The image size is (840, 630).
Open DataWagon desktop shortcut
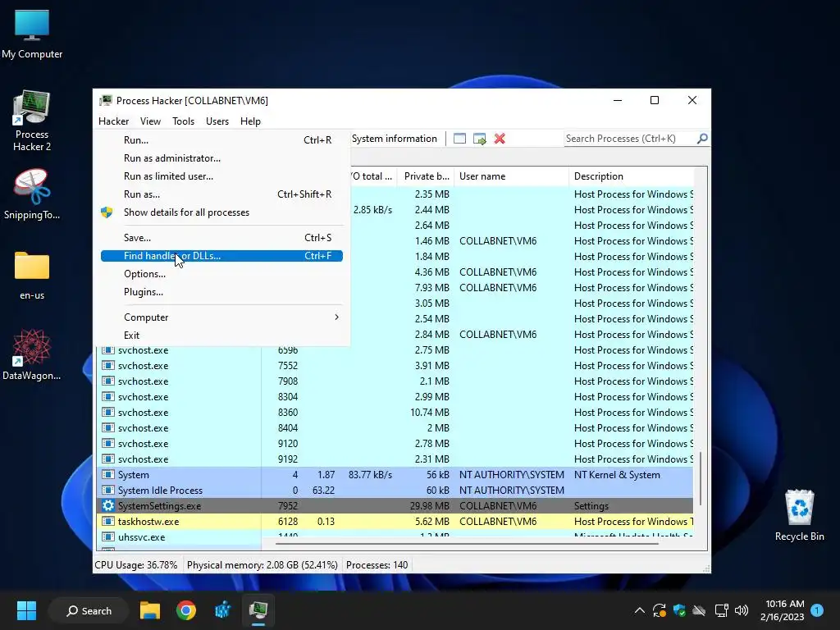32,354
